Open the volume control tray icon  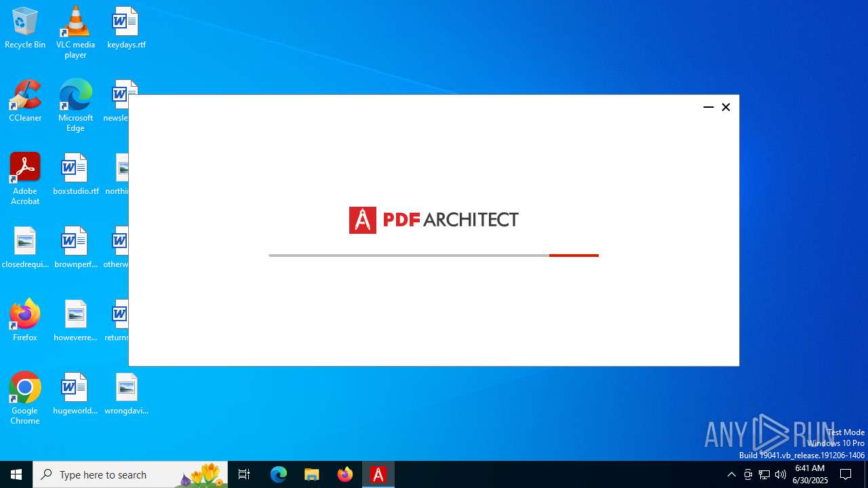point(781,474)
